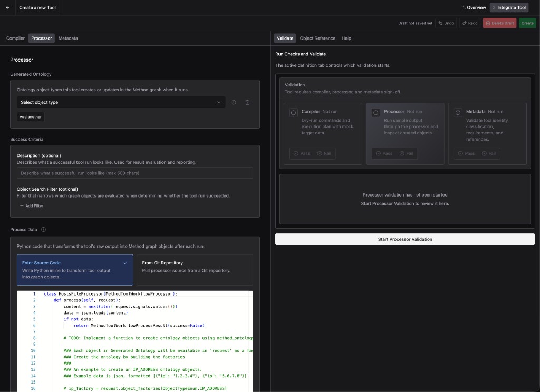Click the Undo button

click(x=446, y=23)
